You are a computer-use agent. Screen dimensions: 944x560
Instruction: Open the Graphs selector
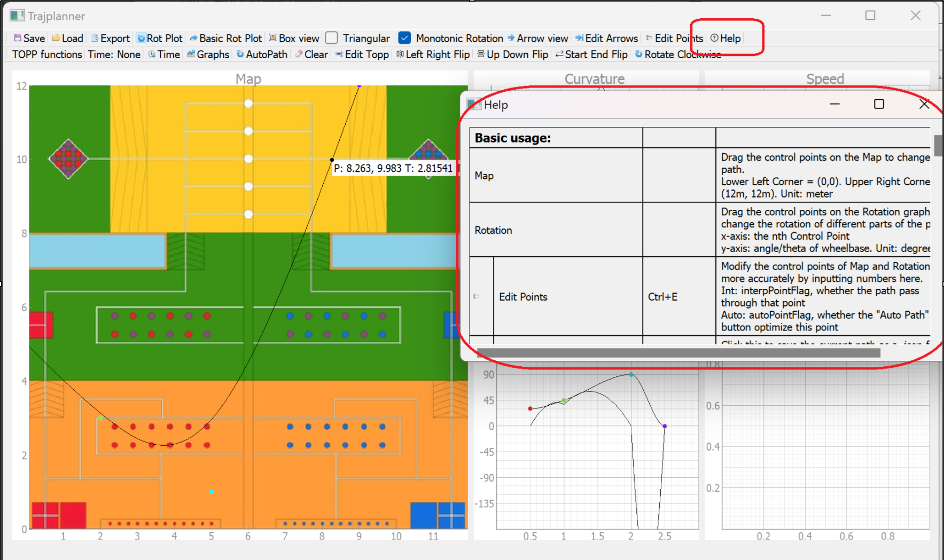pos(208,54)
